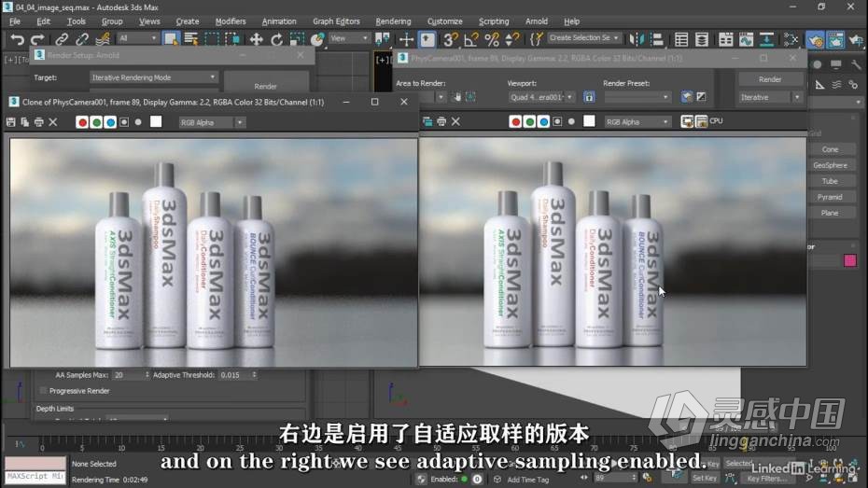Toggle red channel in Clone window

[82, 122]
